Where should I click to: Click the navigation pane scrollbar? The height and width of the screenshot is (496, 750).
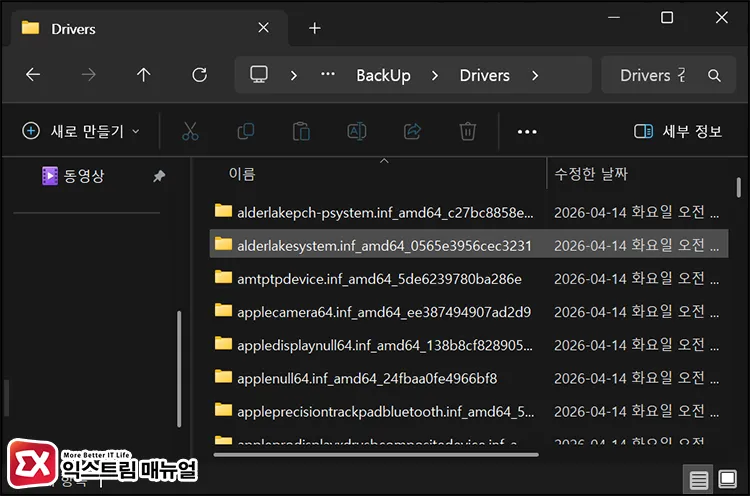[x=179, y=369]
